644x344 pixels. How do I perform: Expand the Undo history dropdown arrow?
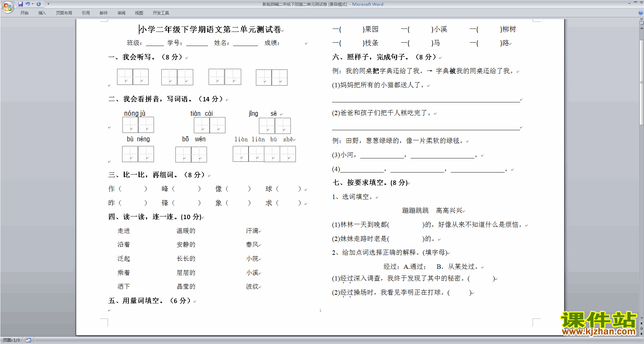[x=33, y=4]
